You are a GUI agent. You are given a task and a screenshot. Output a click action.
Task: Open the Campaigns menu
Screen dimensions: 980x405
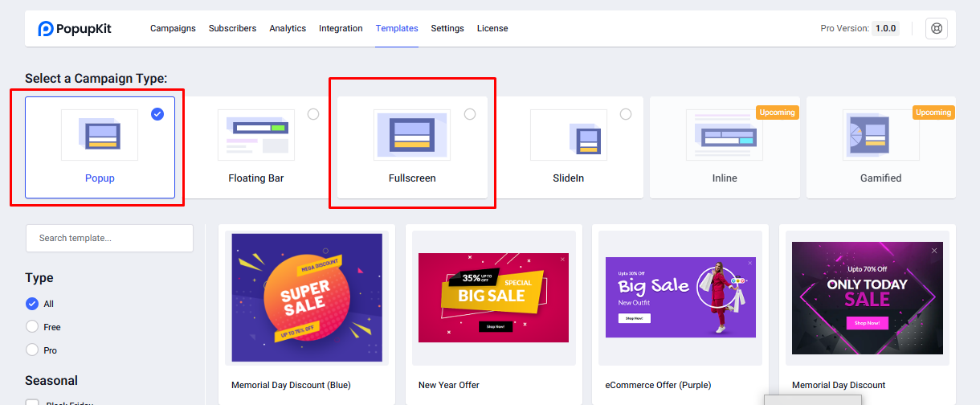point(173,28)
